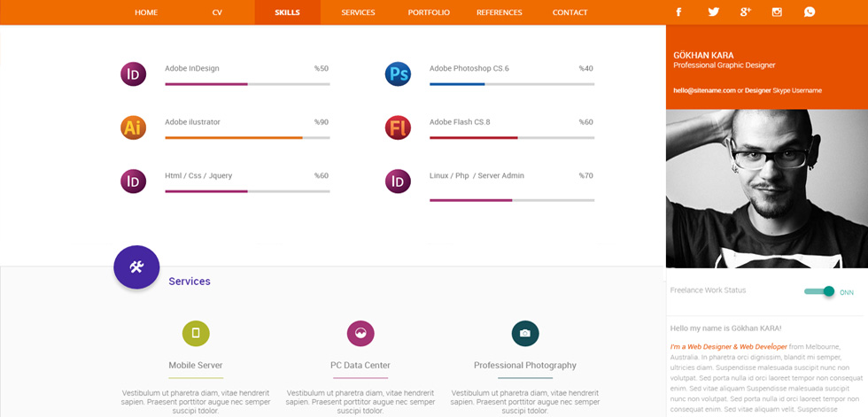The width and height of the screenshot is (868, 417).
Task: Click the WhatsApp icon in header
Action: point(810,12)
